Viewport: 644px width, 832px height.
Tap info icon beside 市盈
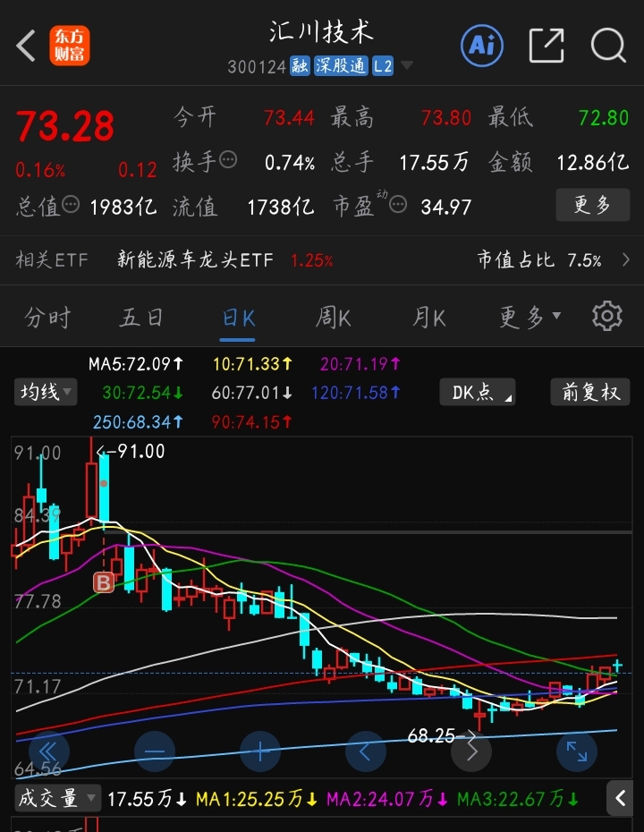[398, 204]
